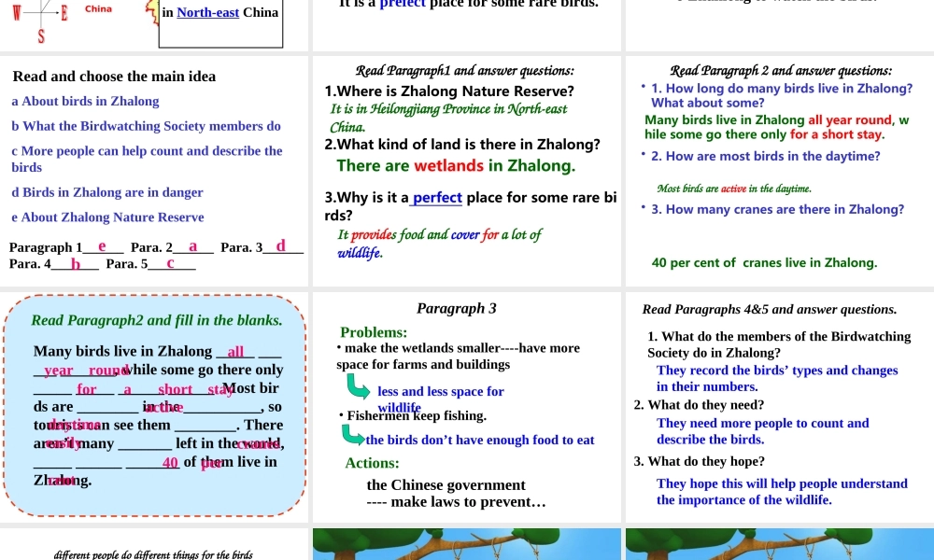This screenshot has height=560, width=934.
Task: Click "2.What kind of land is there in Zhalong?"
Action: tap(462, 145)
